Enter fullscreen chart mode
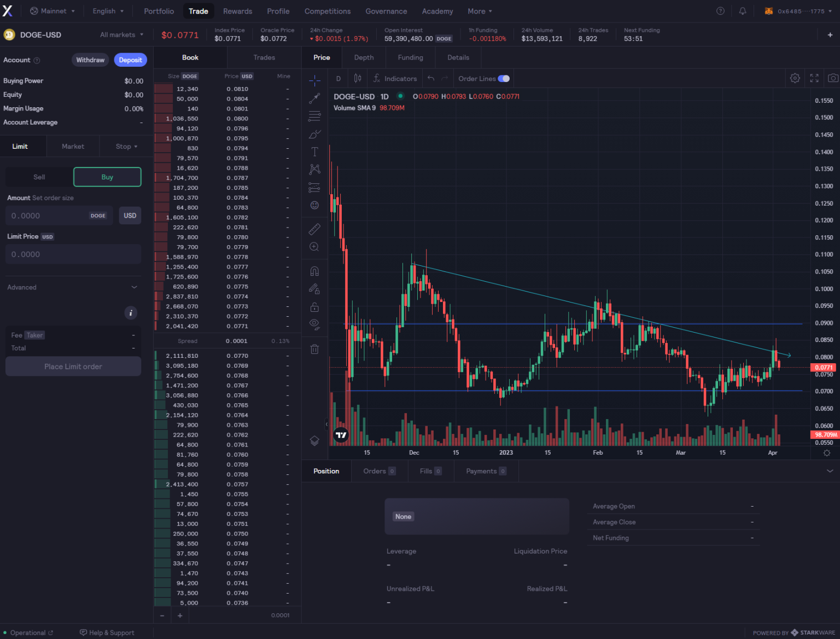 click(814, 78)
